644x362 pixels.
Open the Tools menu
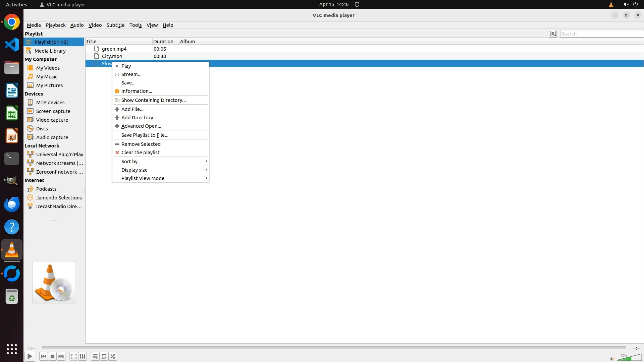(136, 25)
